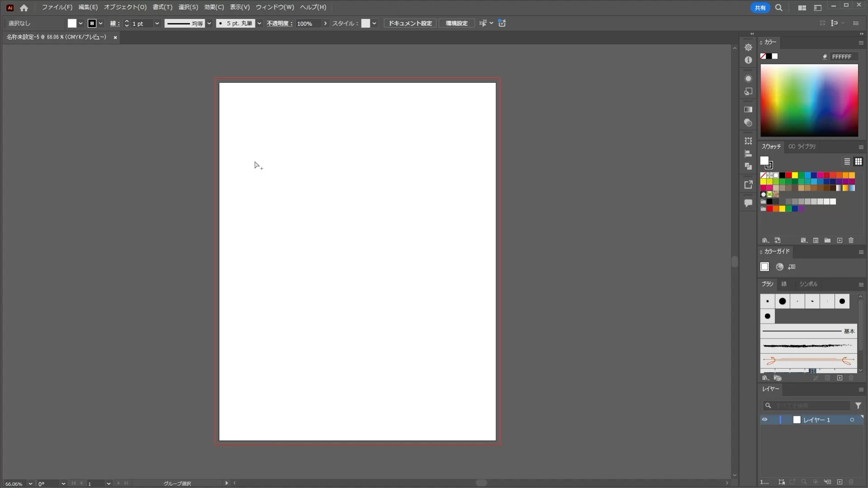
Task: Click the Home icon in the menu bar
Action: coord(24,8)
